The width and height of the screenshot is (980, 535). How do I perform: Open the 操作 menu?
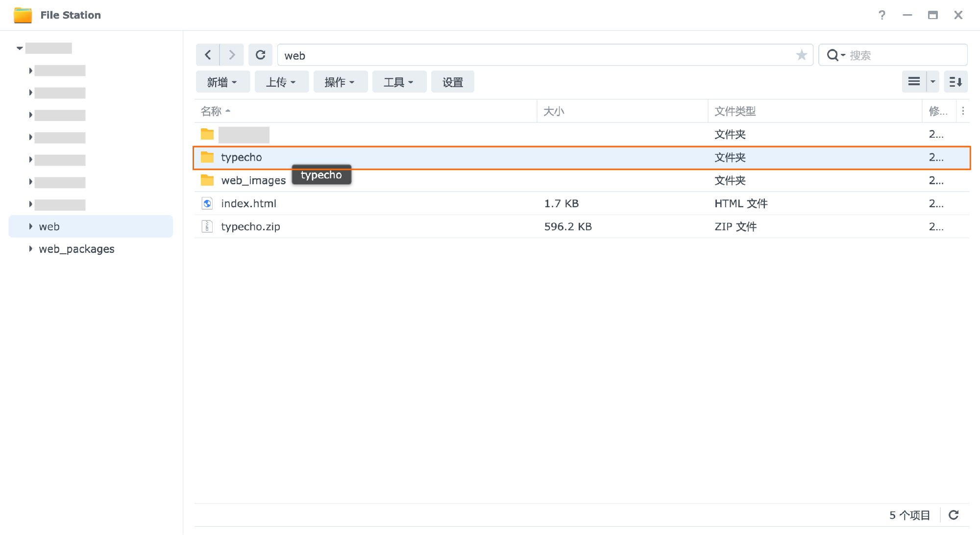pos(340,82)
